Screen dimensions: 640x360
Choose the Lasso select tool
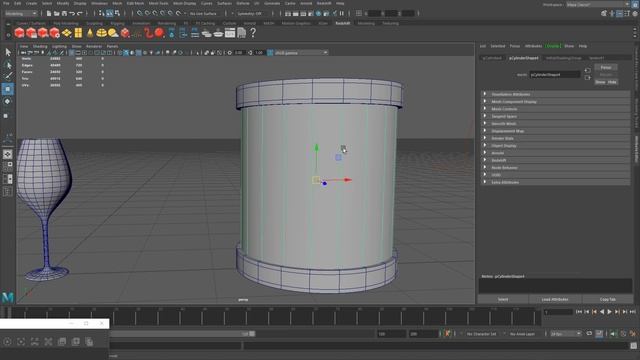coord(8,64)
